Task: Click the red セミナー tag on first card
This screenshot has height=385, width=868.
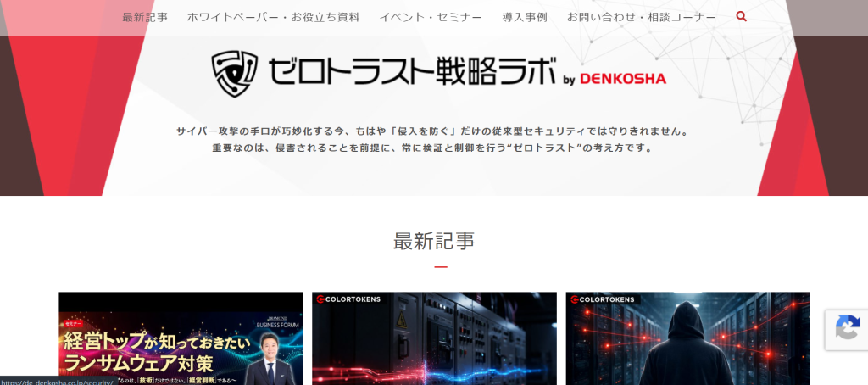Action: tap(73, 323)
